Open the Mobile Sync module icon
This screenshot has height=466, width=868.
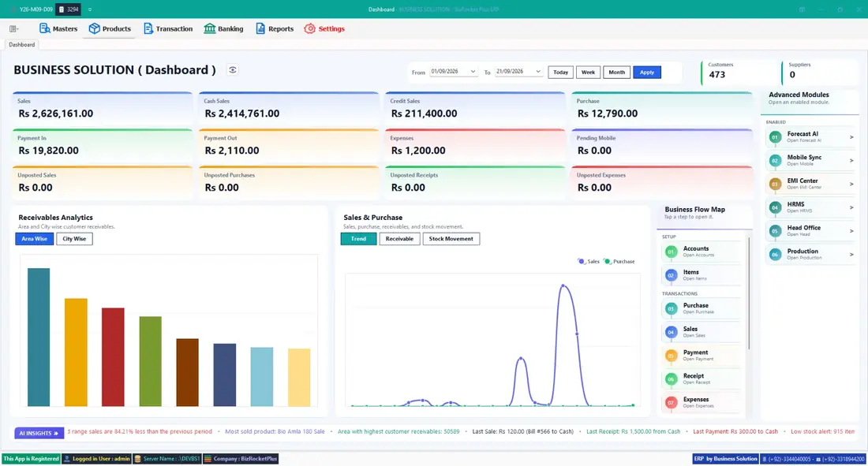pos(775,161)
